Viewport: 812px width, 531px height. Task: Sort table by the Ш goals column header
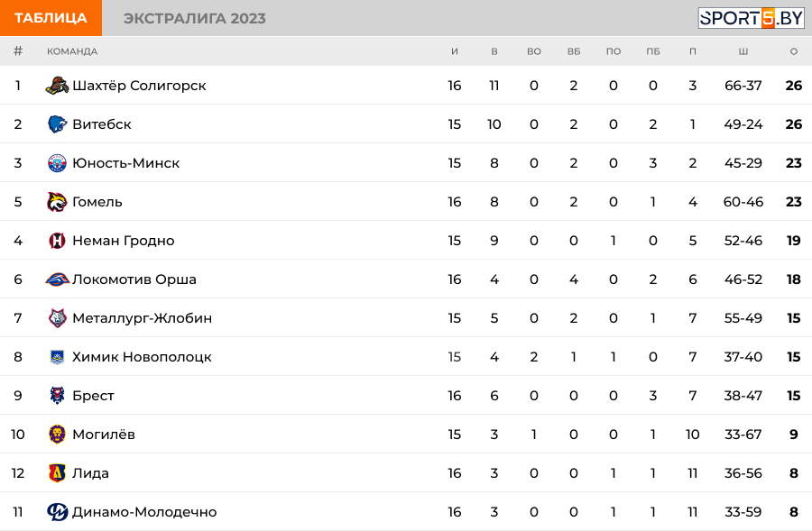pyautogui.click(x=743, y=51)
